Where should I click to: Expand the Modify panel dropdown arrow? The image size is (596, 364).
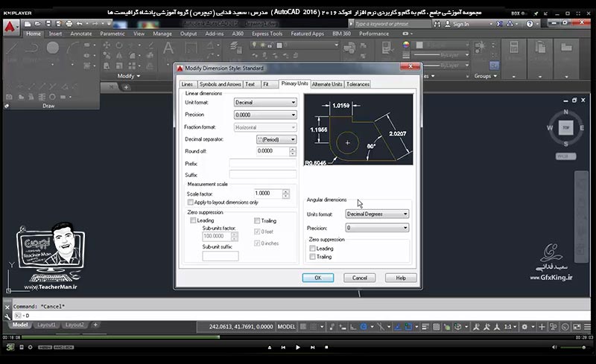point(139,76)
